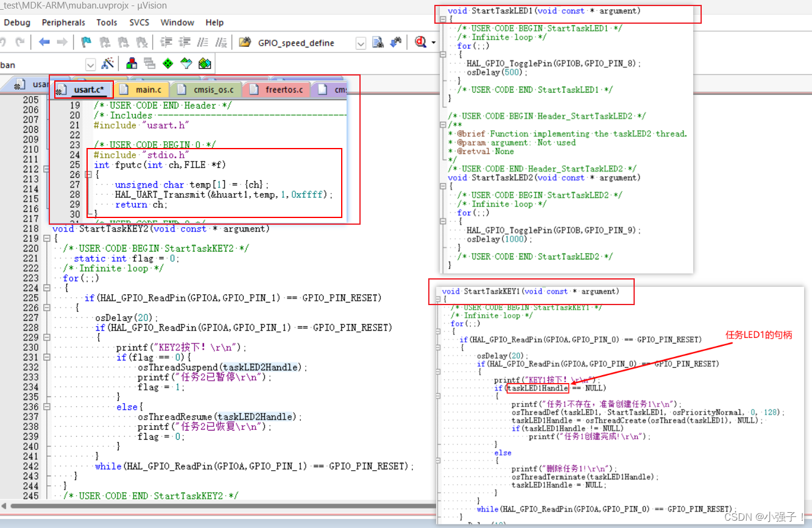This screenshot has width=812, height=528.
Task: Click the HAL_UART_Transmit line in usart.c
Action: pyautogui.click(x=224, y=194)
